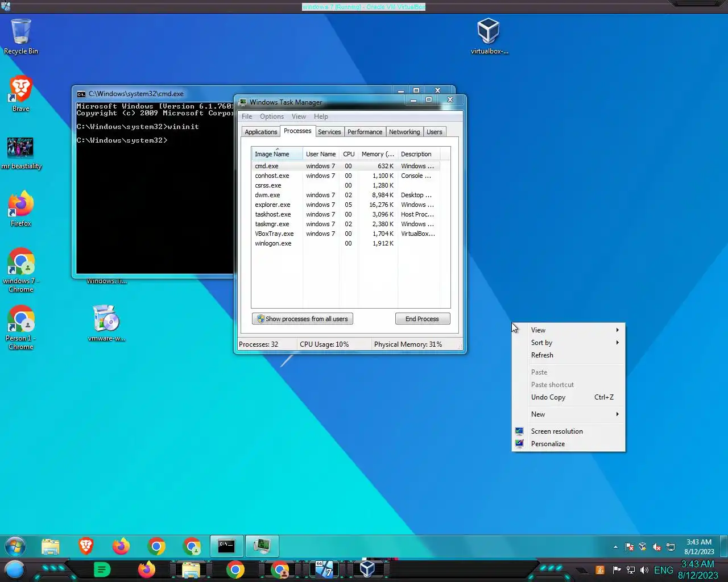
Task: Select the taskmgr.exe process row
Action: pos(346,224)
